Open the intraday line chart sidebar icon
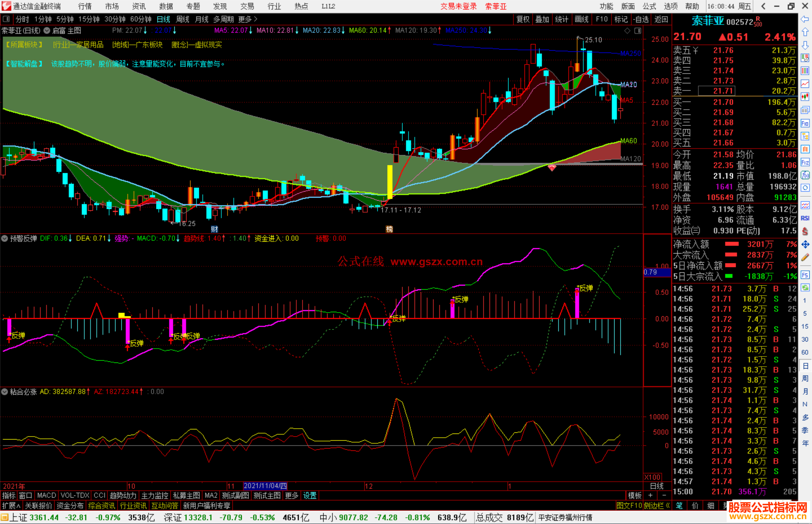The height and width of the screenshot is (524, 812). pyautogui.click(x=805, y=84)
